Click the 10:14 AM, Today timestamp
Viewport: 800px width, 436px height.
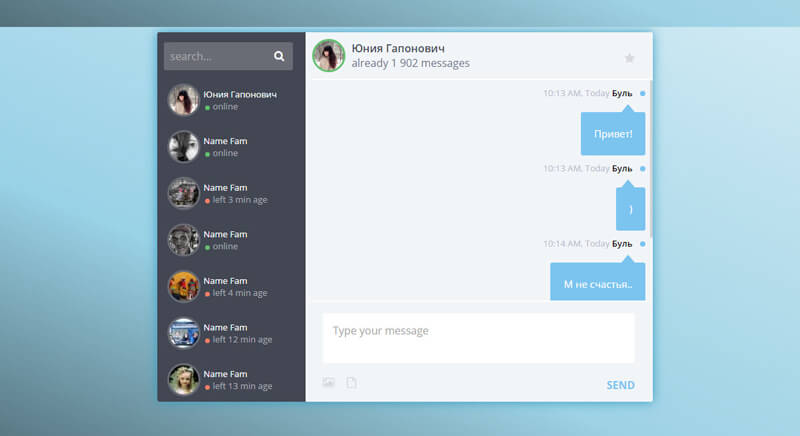point(576,244)
